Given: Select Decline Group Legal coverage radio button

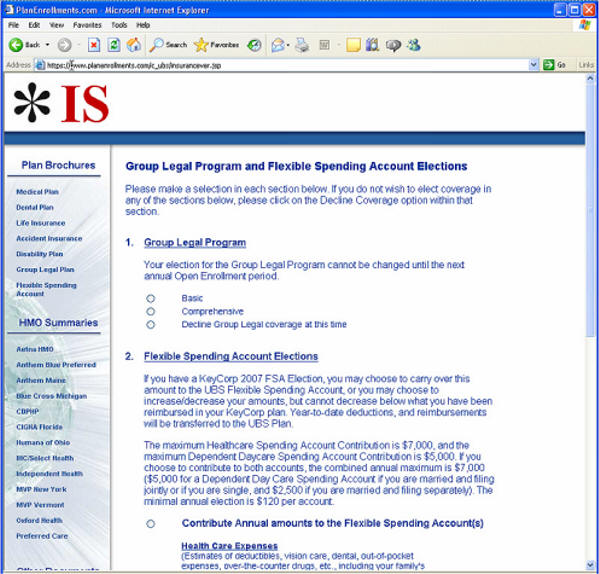Looking at the screenshot, I should (151, 325).
